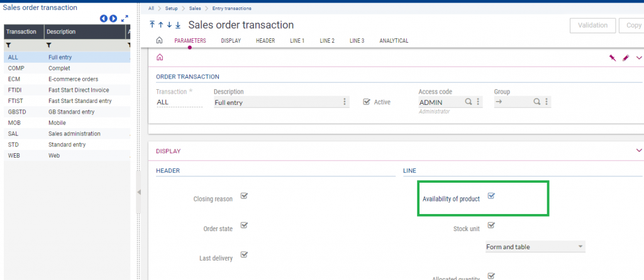The height and width of the screenshot is (280, 644).
Task: Click the Transaction code field
Action: click(179, 102)
